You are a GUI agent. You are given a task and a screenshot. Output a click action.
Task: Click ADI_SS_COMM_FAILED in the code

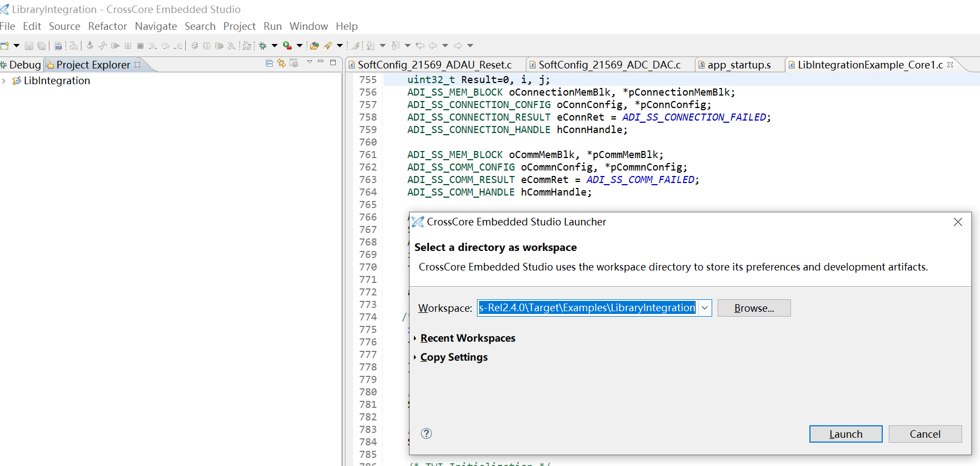tap(640, 180)
